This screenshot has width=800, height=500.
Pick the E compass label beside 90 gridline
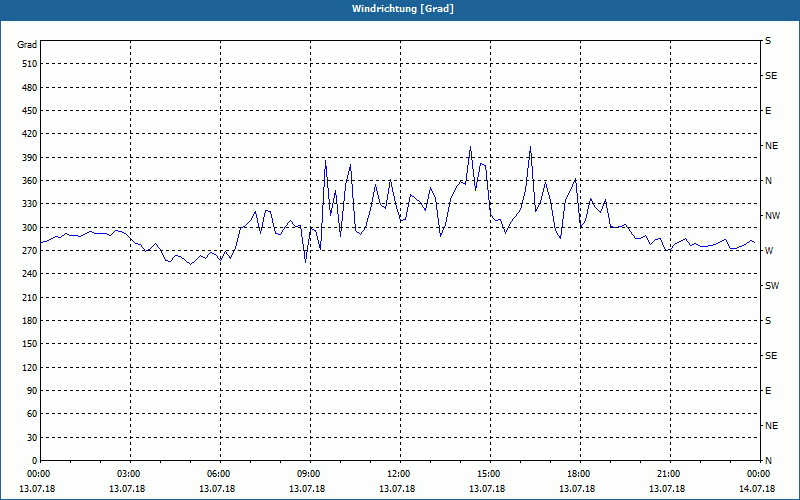coord(768,391)
